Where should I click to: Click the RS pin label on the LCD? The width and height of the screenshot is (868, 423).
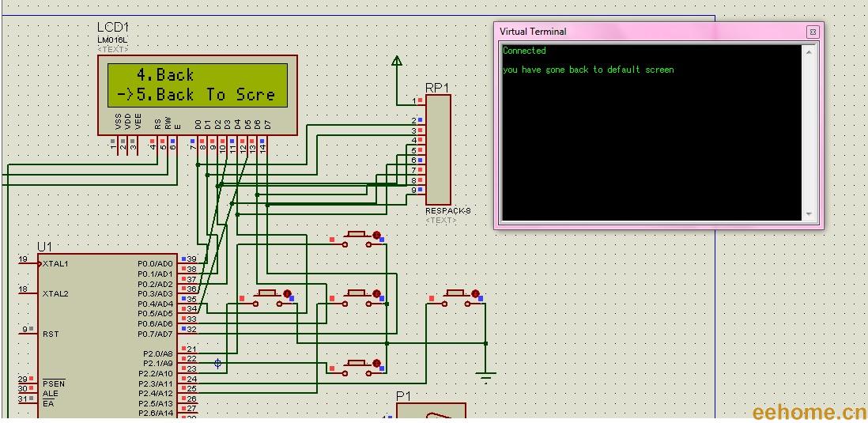(157, 125)
